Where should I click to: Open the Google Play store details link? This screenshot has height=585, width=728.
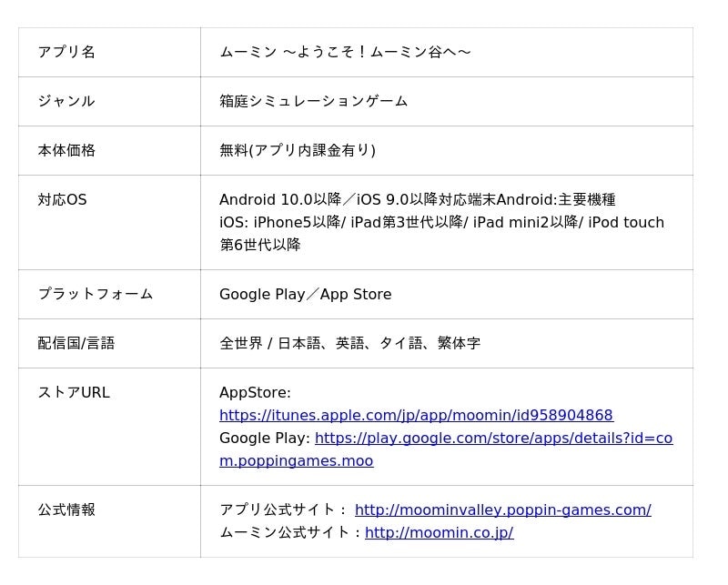[493, 438]
